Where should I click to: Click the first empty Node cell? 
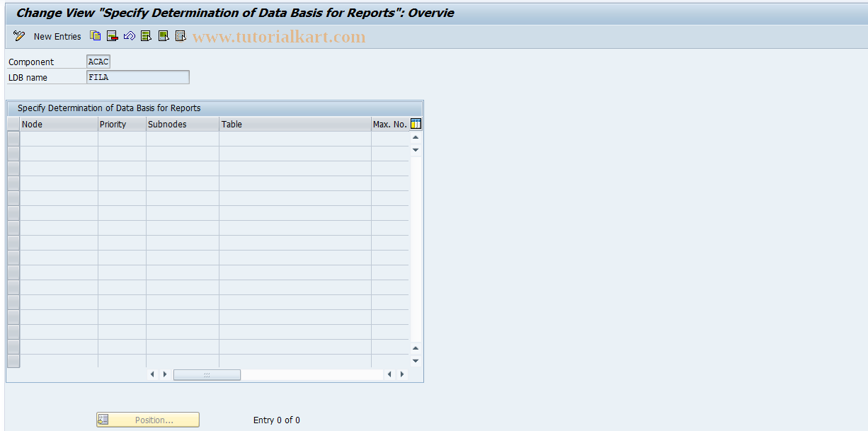[x=59, y=139]
